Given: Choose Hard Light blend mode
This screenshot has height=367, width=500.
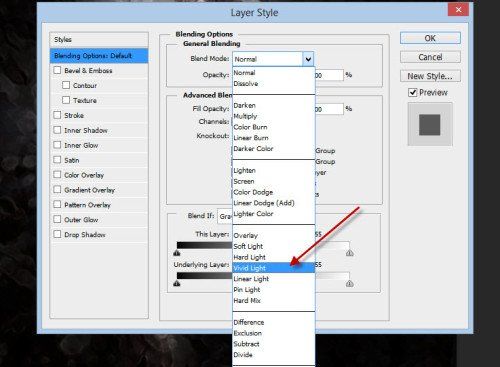Looking at the screenshot, I should [x=274, y=257].
